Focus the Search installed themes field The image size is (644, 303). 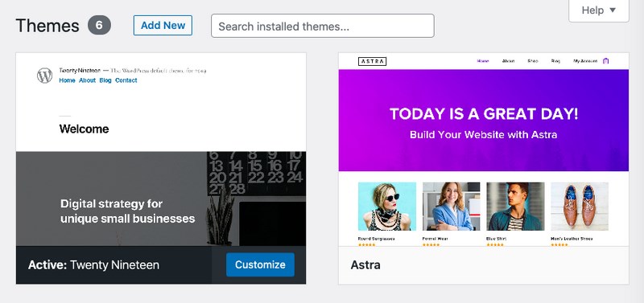click(x=323, y=26)
